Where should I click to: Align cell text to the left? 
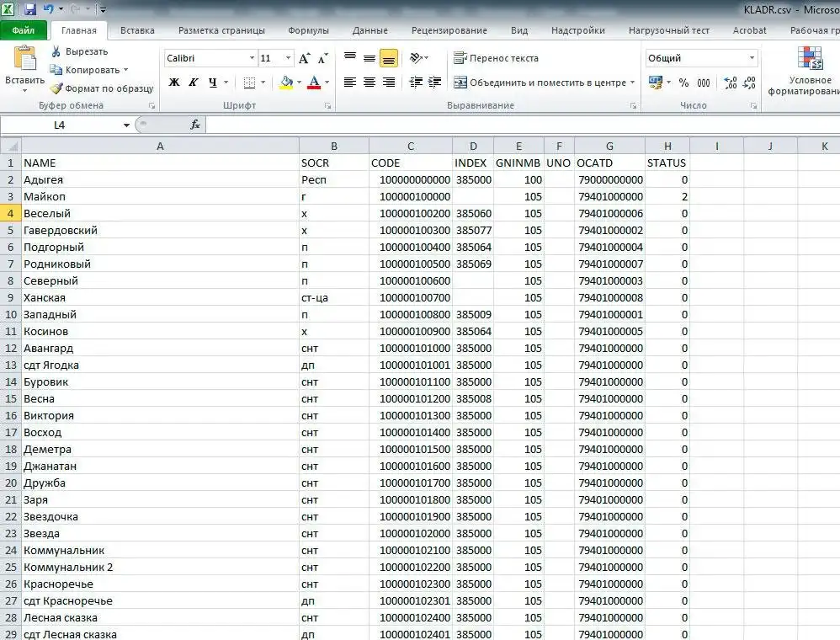(350, 82)
